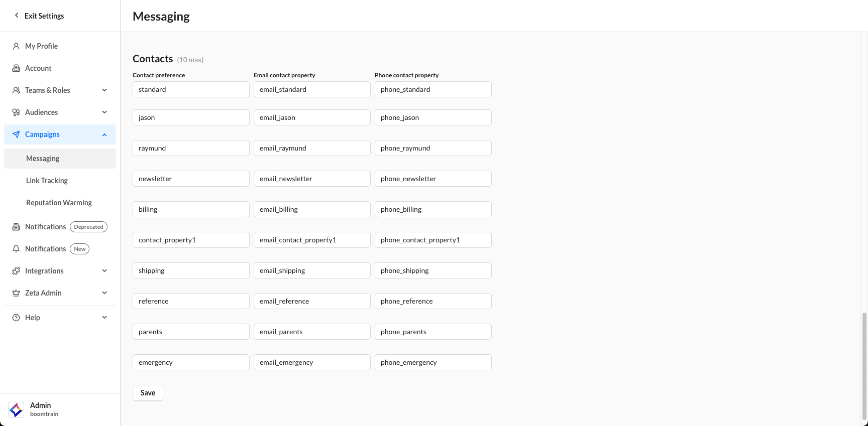Click the Integrations puzzle icon

(x=16, y=271)
